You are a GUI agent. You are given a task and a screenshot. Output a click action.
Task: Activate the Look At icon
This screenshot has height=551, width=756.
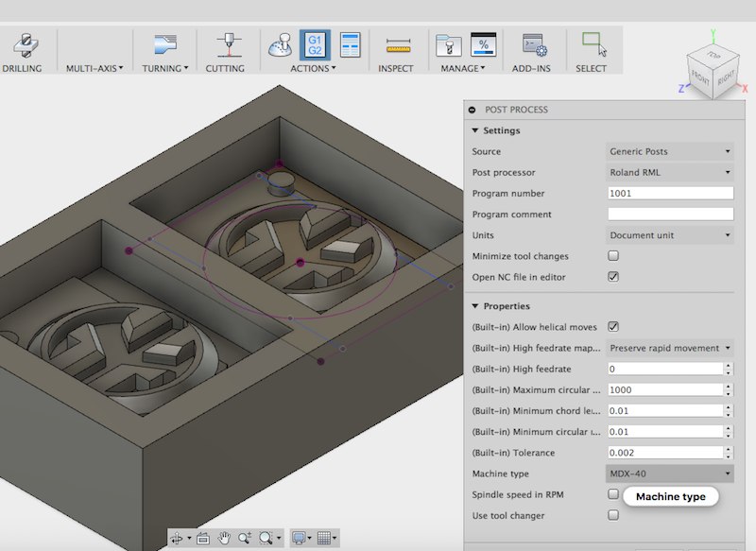tap(203, 538)
